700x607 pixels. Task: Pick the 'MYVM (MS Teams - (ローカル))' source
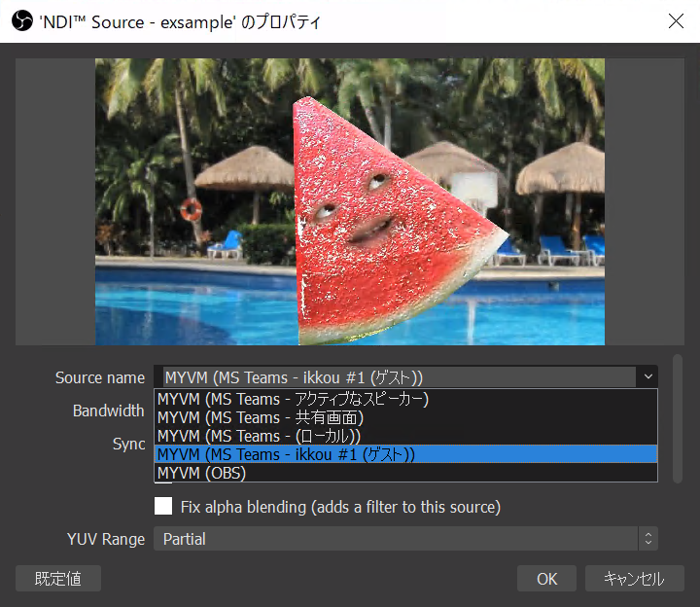(405, 436)
